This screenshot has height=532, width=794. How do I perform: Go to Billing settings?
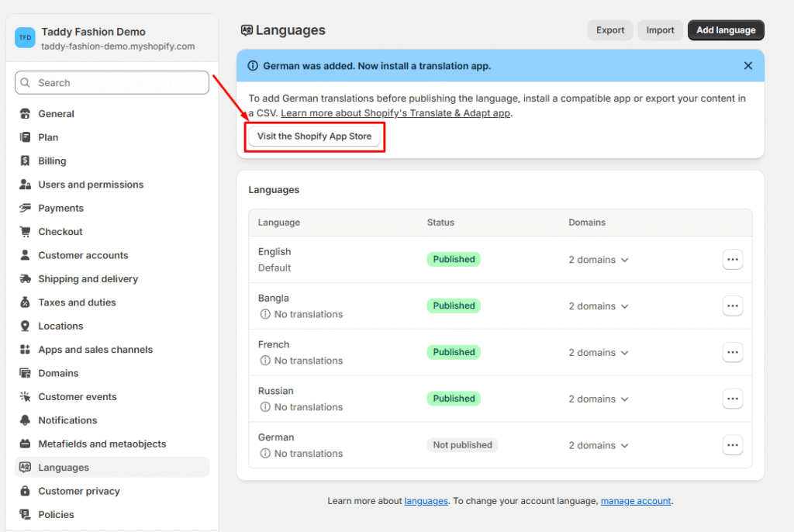click(112, 161)
